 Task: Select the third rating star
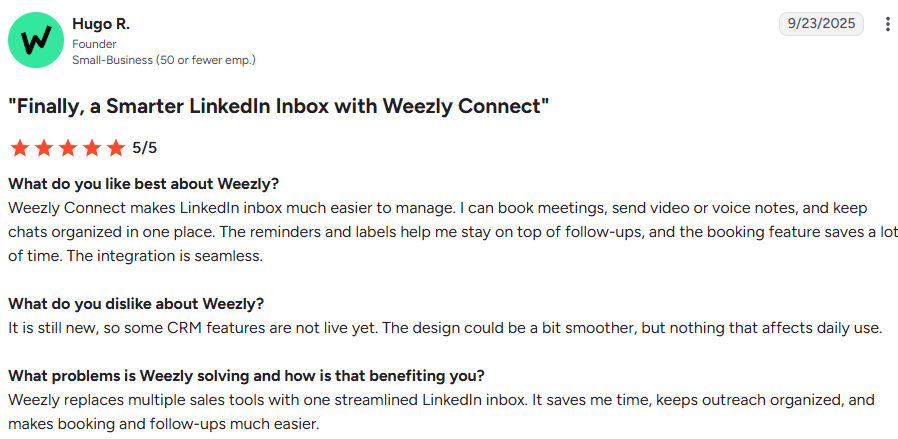pyautogui.click(x=68, y=148)
